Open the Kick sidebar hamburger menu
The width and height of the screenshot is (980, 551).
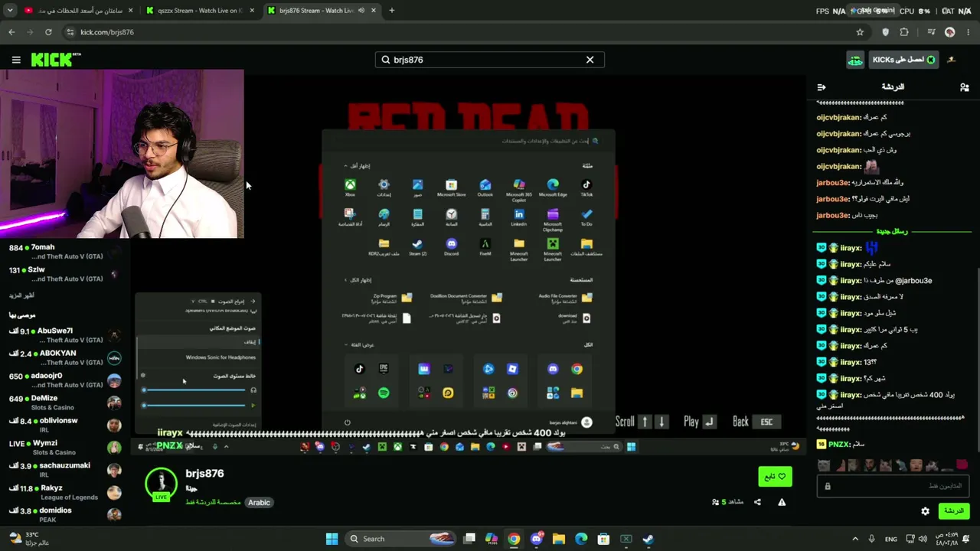pos(16,60)
